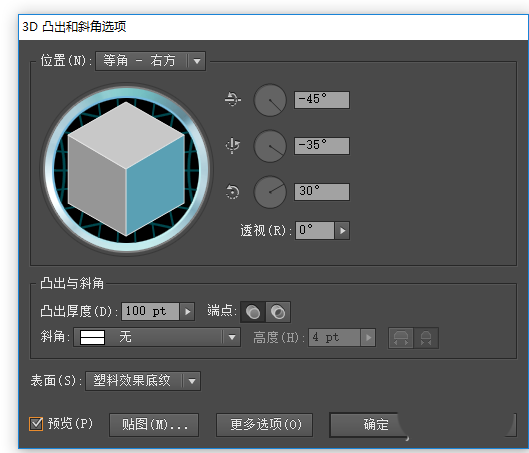The width and height of the screenshot is (529, 453).
Task: Click the 确定 button
Action: (368, 424)
